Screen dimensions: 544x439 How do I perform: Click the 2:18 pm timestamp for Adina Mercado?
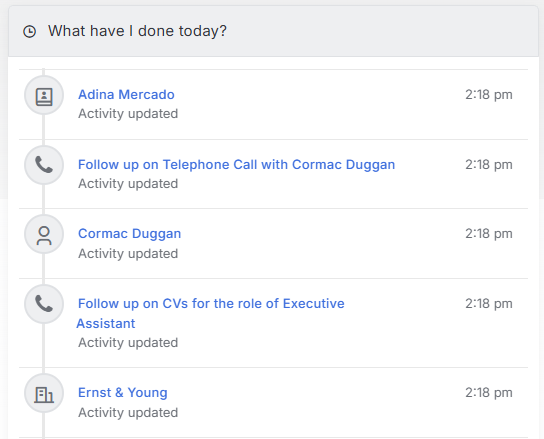pyautogui.click(x=488, y=94)
